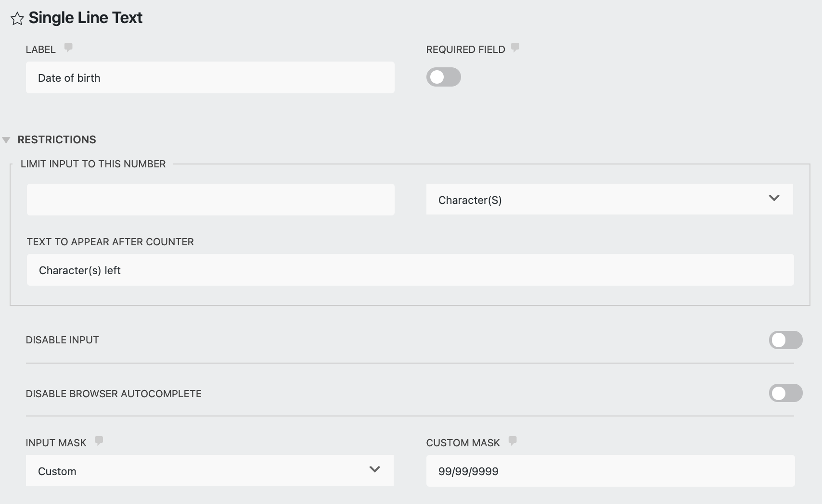Screen dimensions: 822x504
Task: Click the RESTRICTIONS heading text
Action: point(57,139)
